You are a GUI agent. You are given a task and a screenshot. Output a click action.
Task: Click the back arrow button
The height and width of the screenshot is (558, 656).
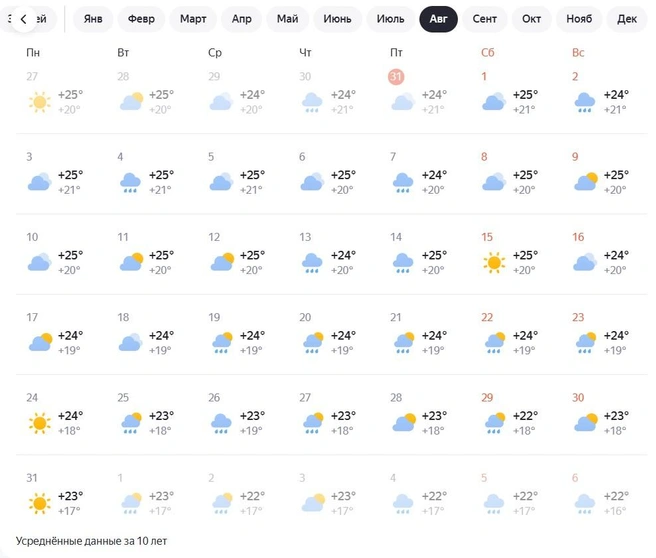tap(23, 19)
